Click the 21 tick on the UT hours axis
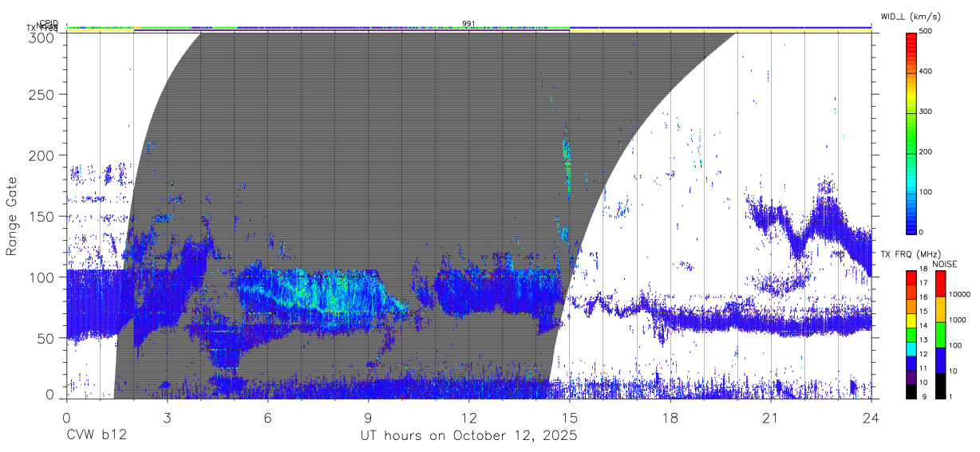 click(x=771, y=418)
